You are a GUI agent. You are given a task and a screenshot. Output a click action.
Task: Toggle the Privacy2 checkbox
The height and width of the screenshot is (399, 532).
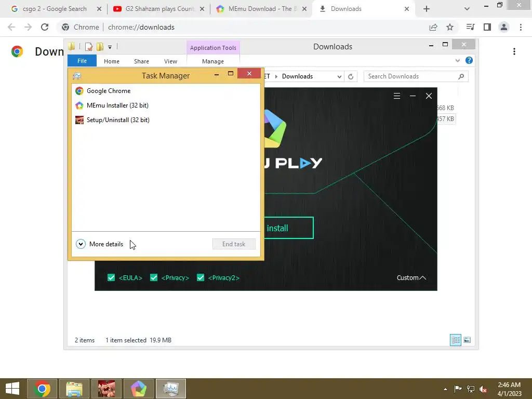point(201,277)
